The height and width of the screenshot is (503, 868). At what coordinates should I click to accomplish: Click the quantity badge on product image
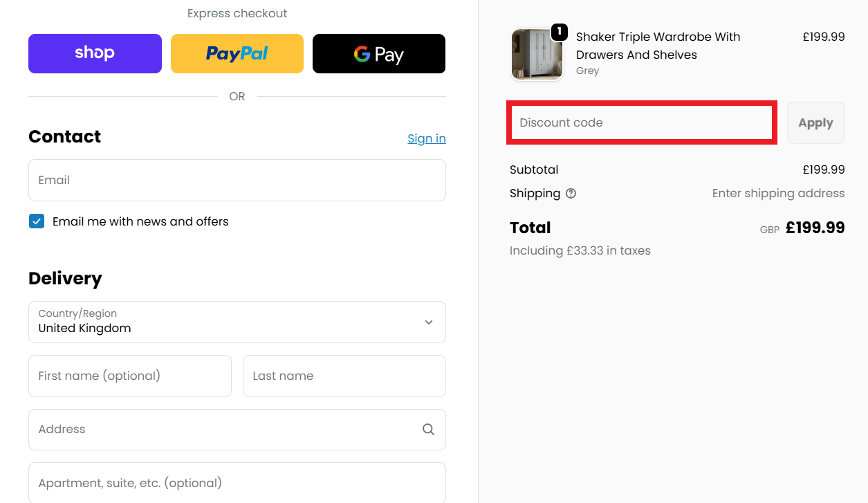pos(559,32)
